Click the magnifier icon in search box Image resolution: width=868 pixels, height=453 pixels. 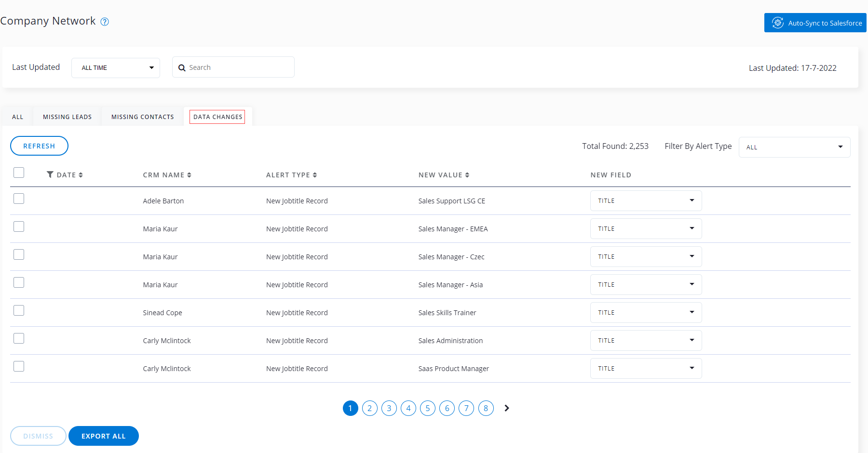(182, 68)
